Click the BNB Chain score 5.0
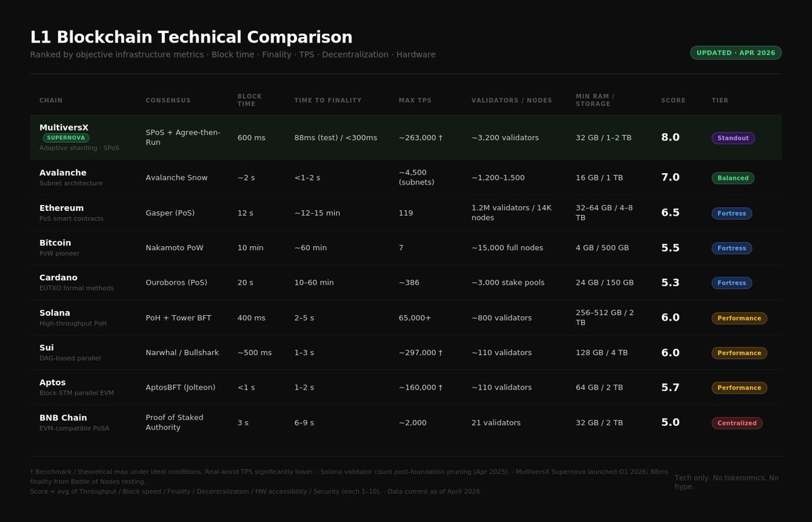Screen dimensions: 812x522 coord(671,423)
